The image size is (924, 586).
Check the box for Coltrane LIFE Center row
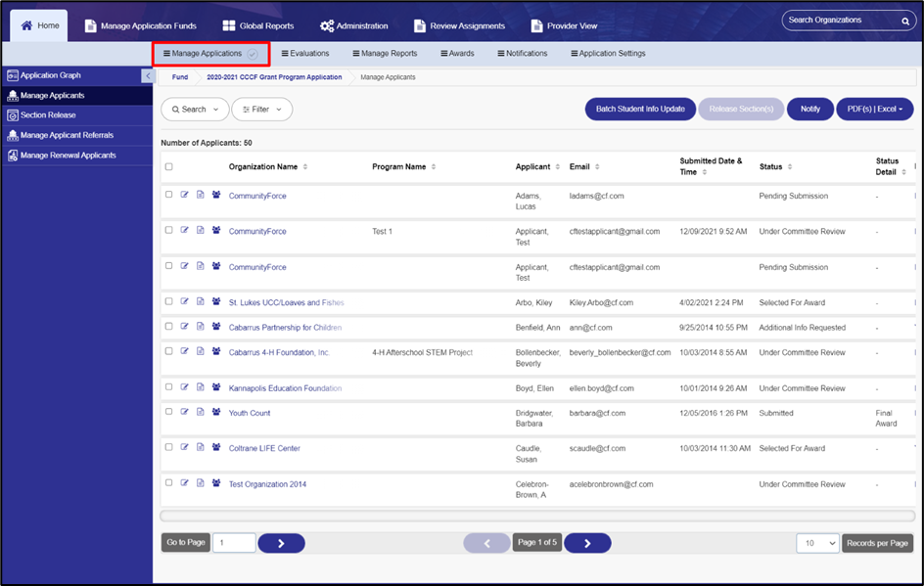(x=169, y=447)
